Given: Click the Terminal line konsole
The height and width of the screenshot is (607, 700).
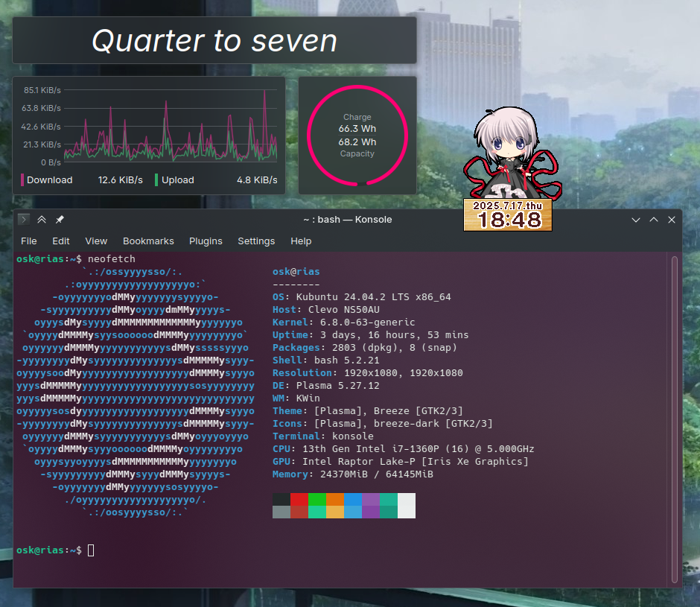Looking at the screenshot, I should 323,436.
